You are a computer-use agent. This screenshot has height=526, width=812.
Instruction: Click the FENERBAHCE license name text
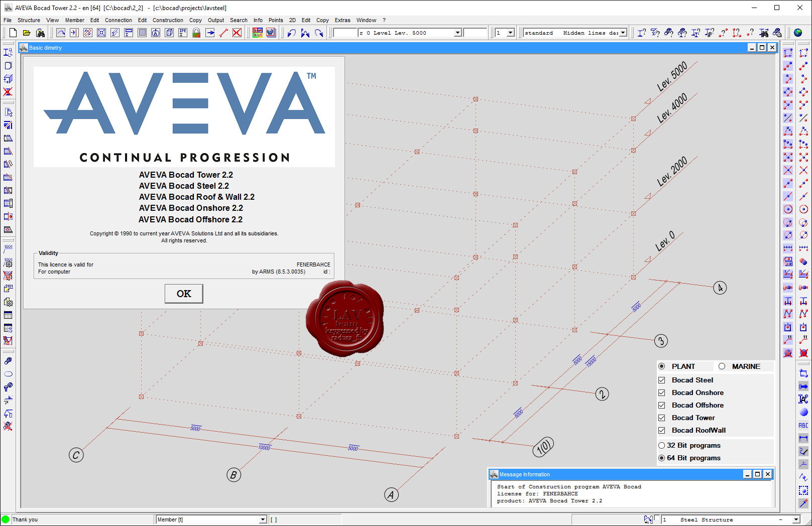[x=313, y=265]
